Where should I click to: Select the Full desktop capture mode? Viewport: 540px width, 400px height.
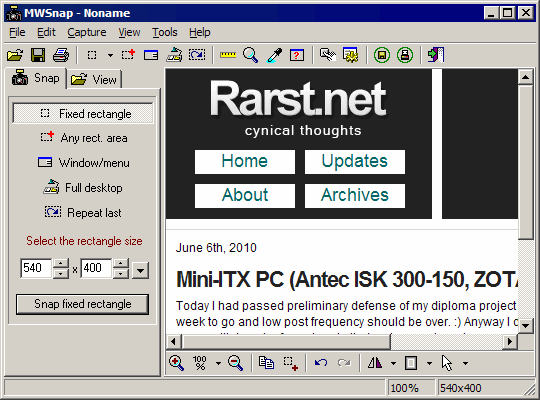(83, 188)
